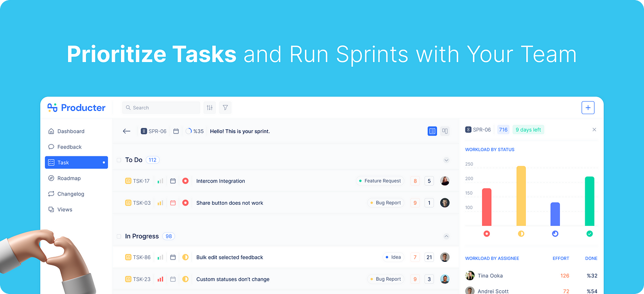This screenshot has height=294, width=644.
Task: Click the %35 progress circle
Action: (195, 131)
